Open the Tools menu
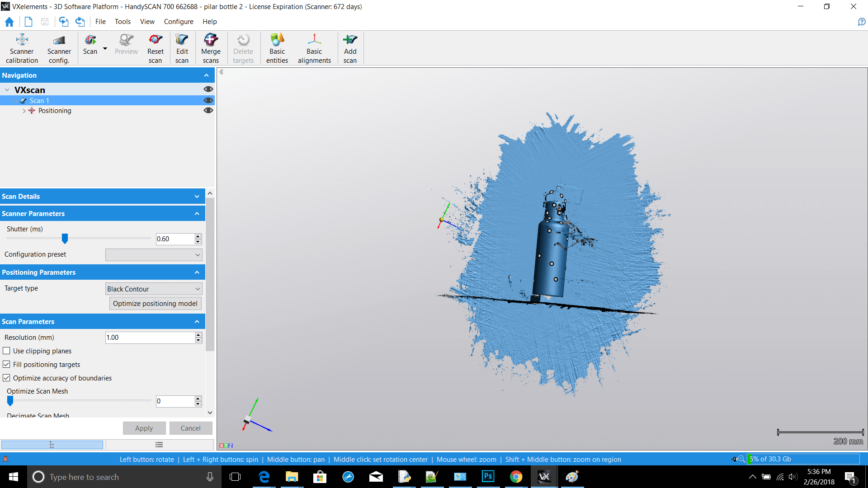Image resolution: width=868 pixels, height=488 pixels. tap(123, 22)
